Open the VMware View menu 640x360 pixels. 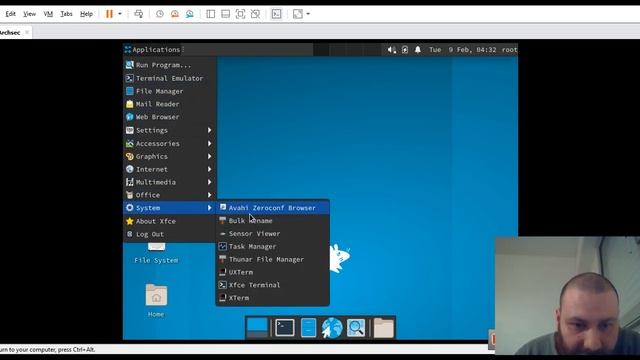click(29, 14)
